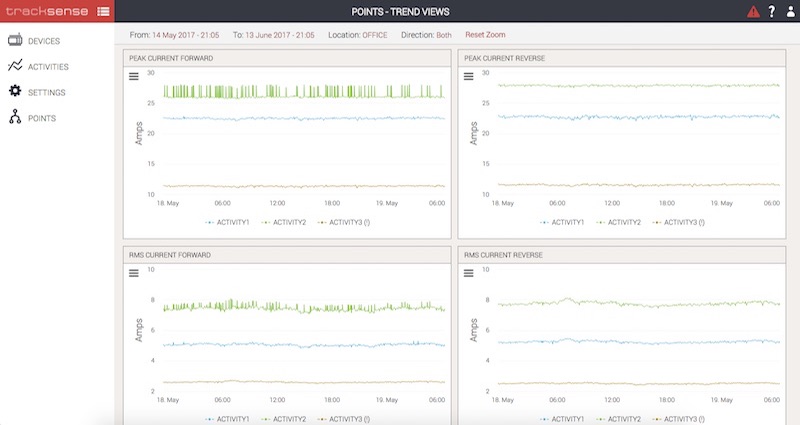Click the green ACTIVITY3 line in Peak Current Forward
800x425 pixels.
click(x=300, y=97)
